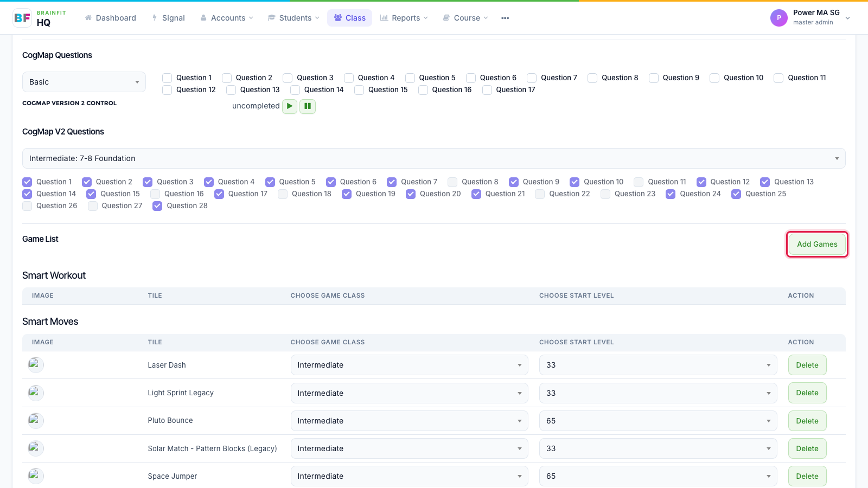The width and height of the screenshot is (868, 488).
Task: Uncheck CogMap V2 Question 5
Action: point(270,182)
